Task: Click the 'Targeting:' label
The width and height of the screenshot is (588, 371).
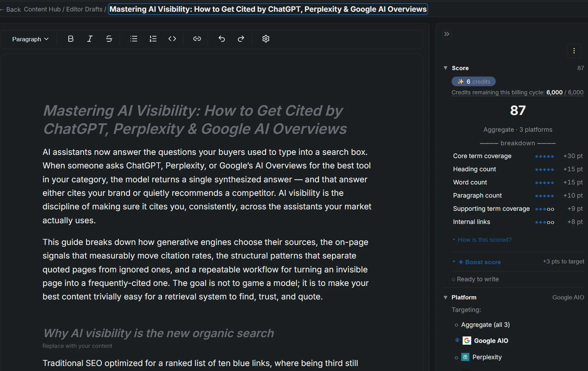Action: pos(466,310)
